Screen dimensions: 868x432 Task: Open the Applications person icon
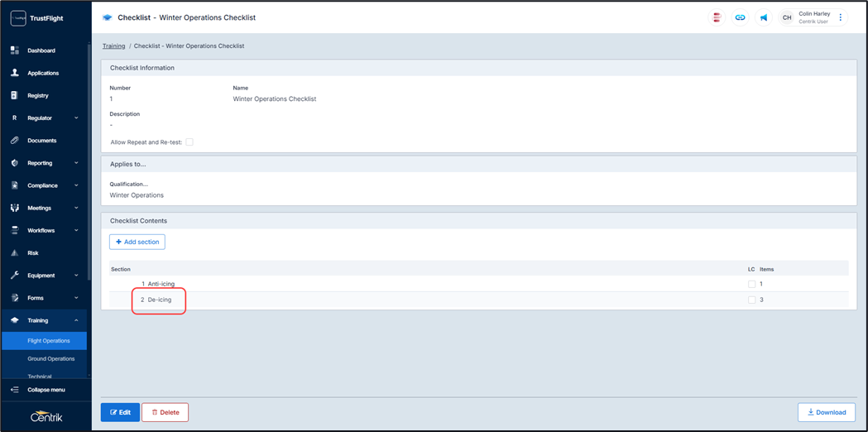15,73
